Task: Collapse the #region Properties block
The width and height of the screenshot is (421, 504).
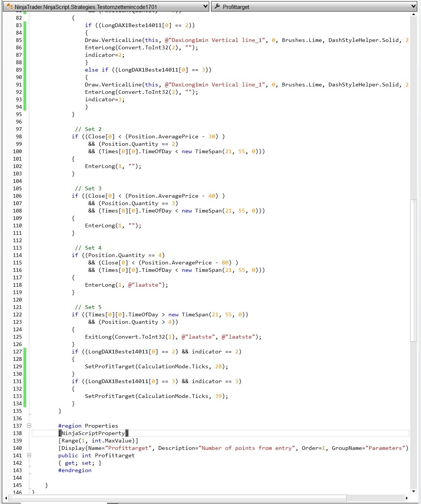Action: (x=29, y=426)
